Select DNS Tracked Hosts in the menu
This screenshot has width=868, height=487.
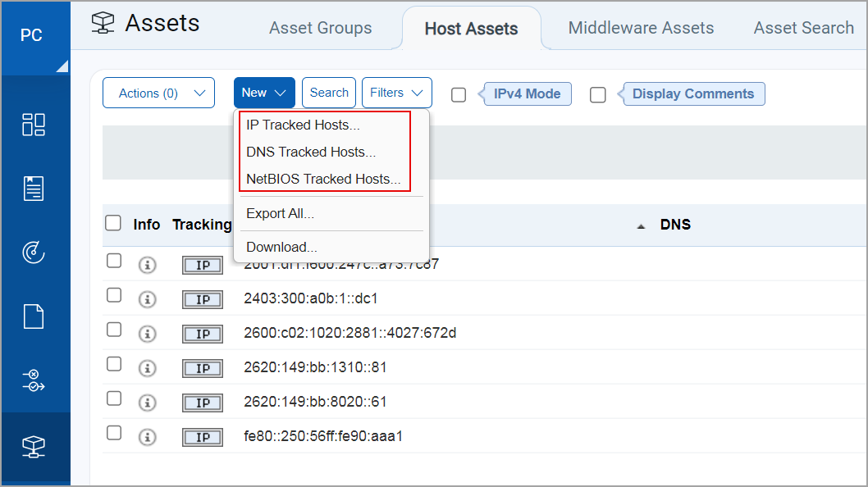click(x=310, y=152)
